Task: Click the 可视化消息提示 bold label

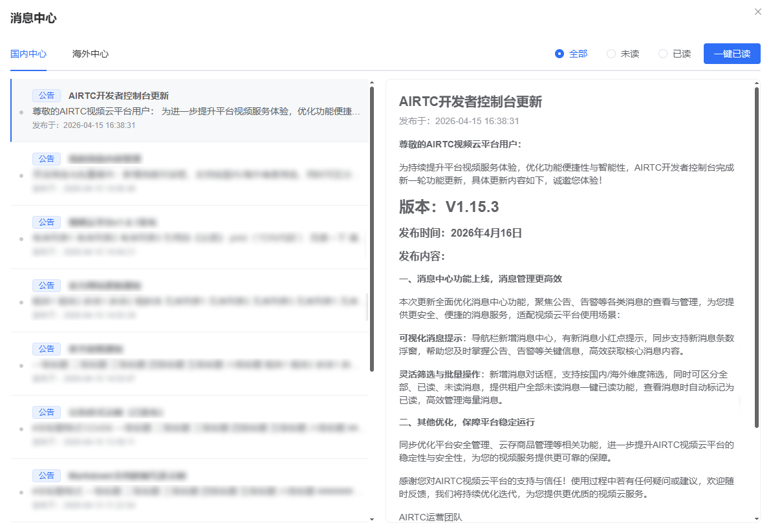Action: [431, 338]
